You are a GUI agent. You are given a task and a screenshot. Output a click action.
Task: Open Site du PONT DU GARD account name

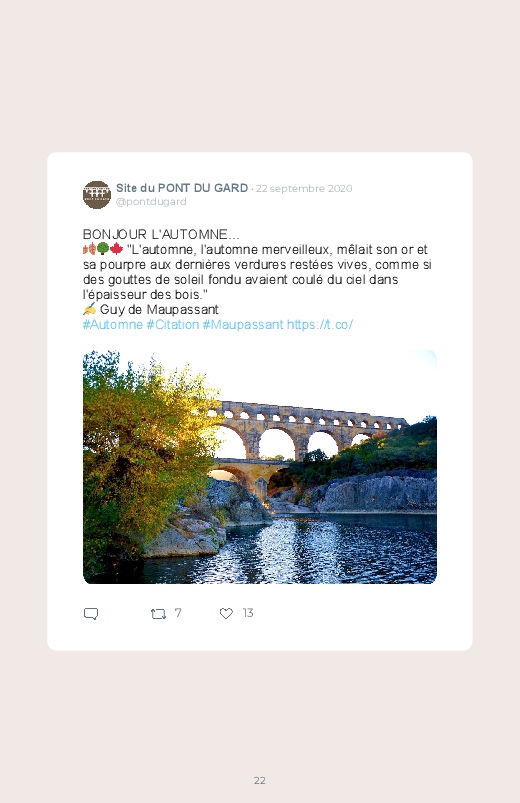click(182, 188)
